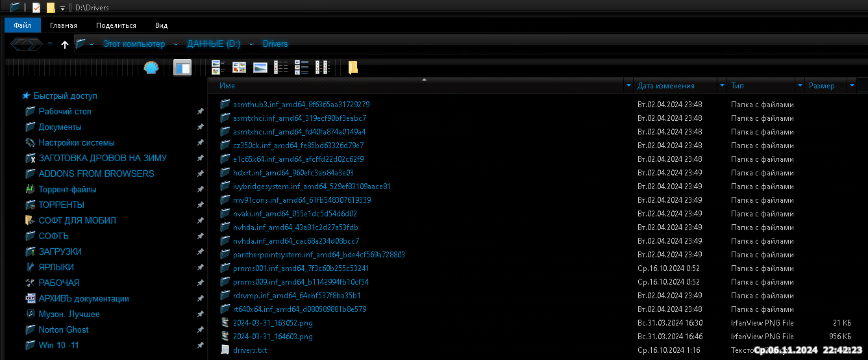This screenshot has height=360, width=868.
Task: Open the Размер column filter dropdown
Action: point(851,86)
